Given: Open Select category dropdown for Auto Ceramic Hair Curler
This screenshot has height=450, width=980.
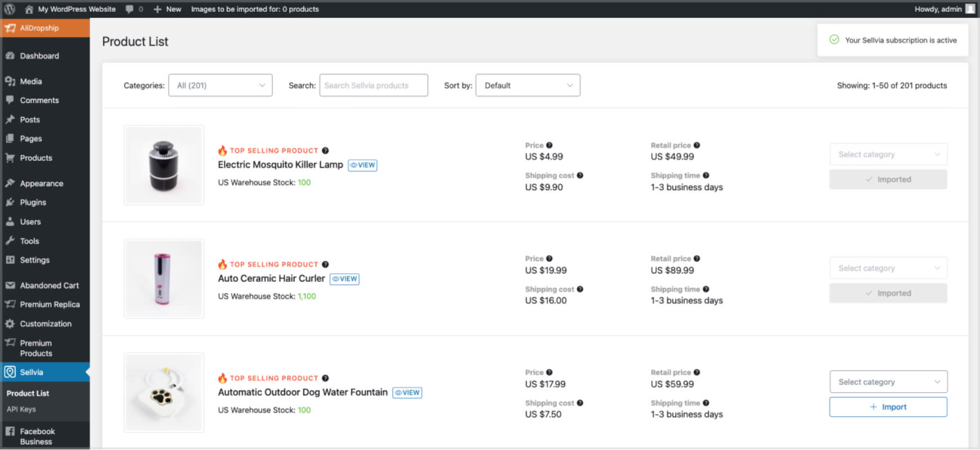Looking at the screenshot, I should click(888, 268).
